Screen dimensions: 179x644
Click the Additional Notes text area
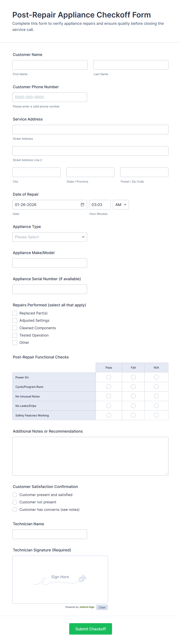click(90, 456)
